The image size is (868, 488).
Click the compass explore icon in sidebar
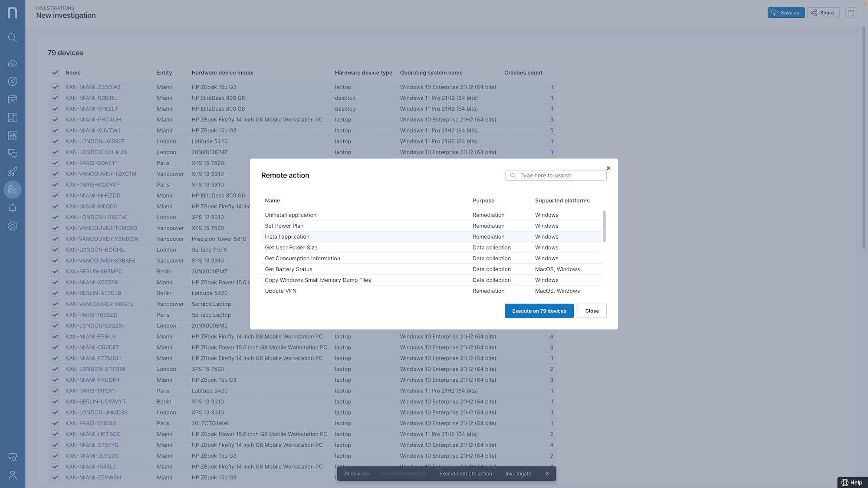[13, 82]
